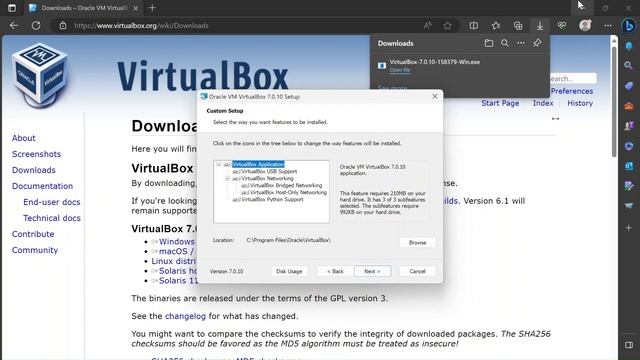This screenshot has height=360, width=640.
Task: Click the VirtualBox cube logo
Action: point(40,75)
